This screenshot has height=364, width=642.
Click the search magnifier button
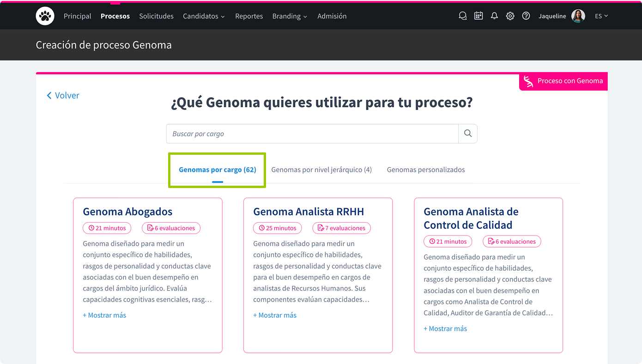[x=467, y=133]
